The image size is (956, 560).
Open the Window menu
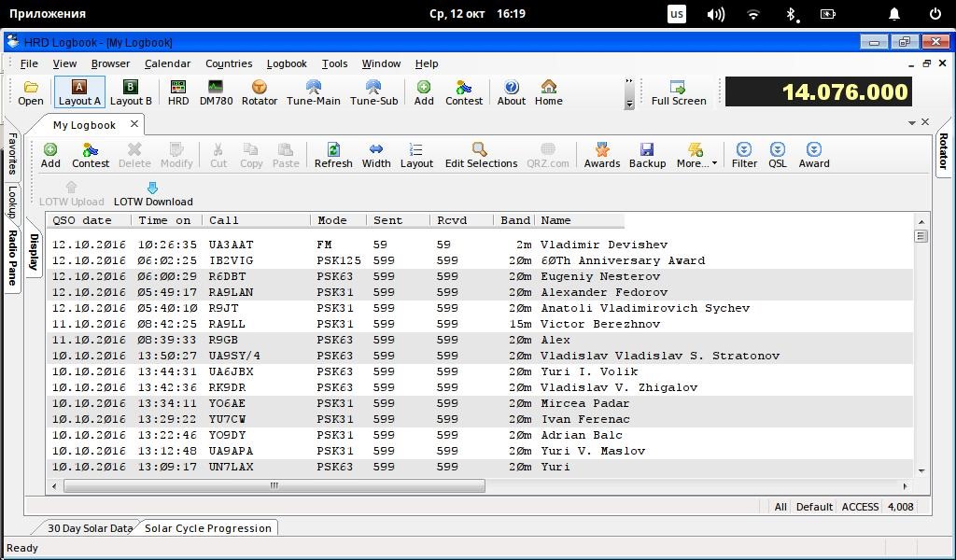(381, 63)
